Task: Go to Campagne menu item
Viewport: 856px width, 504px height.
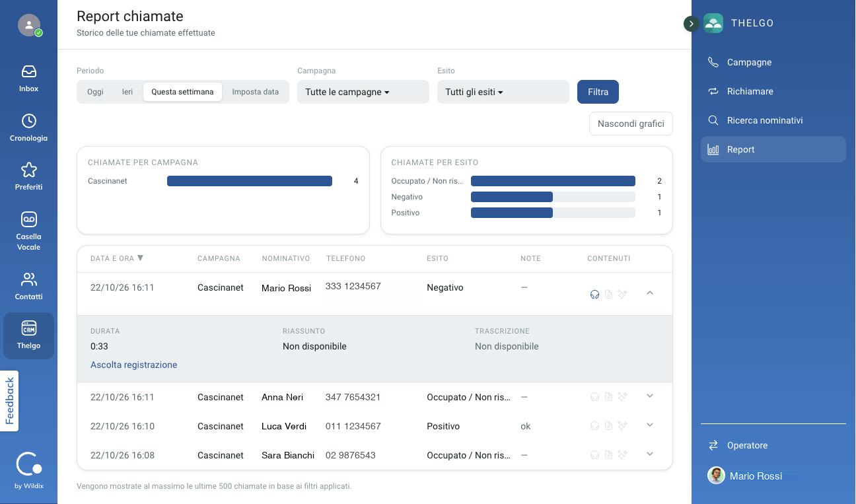Action: pos(773,62)
